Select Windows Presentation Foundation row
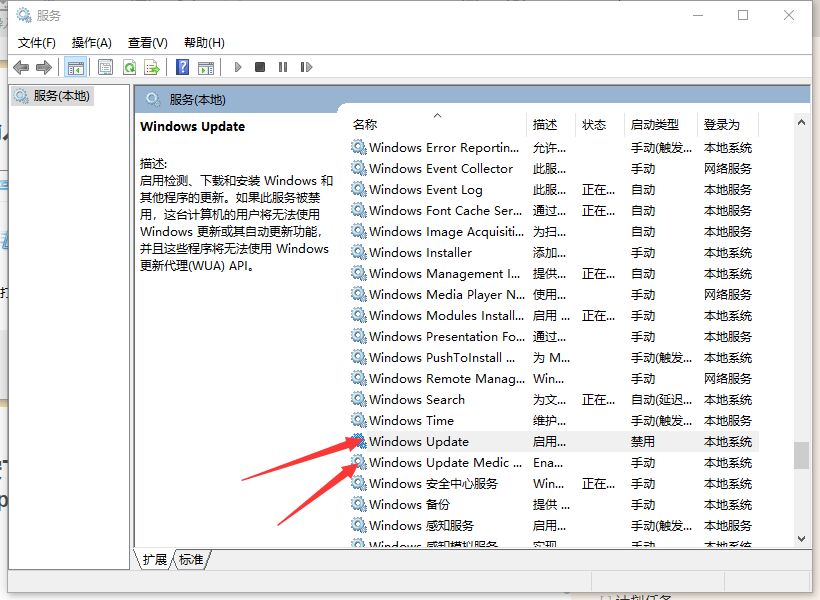This screenshot has width=820, height=600. coord(553,336)
